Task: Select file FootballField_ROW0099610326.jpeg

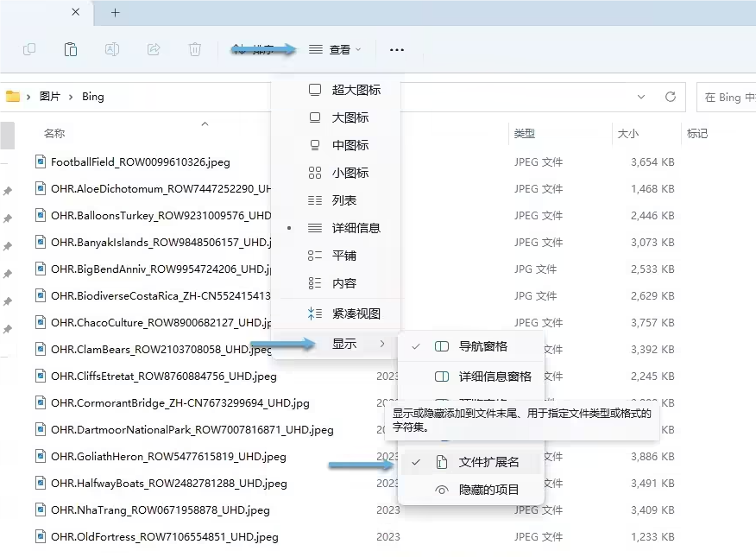Action: (140, 161)
